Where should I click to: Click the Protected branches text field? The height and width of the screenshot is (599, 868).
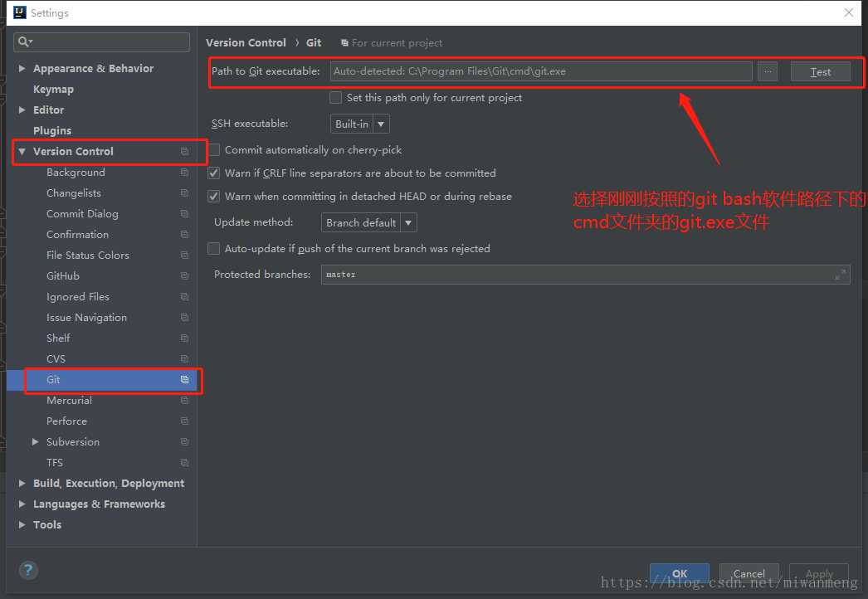point(585,274)
